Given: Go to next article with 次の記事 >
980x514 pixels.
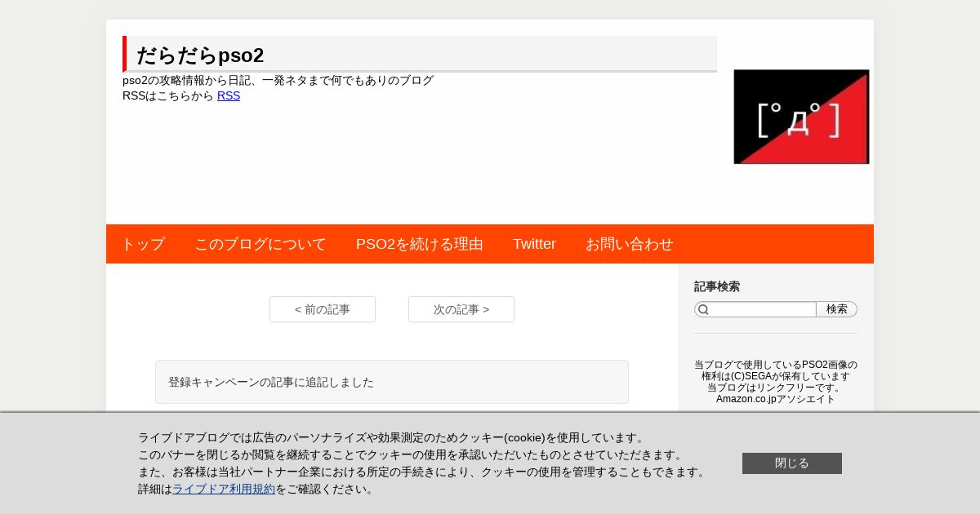Looking at the screenshot, I should 461,309.
